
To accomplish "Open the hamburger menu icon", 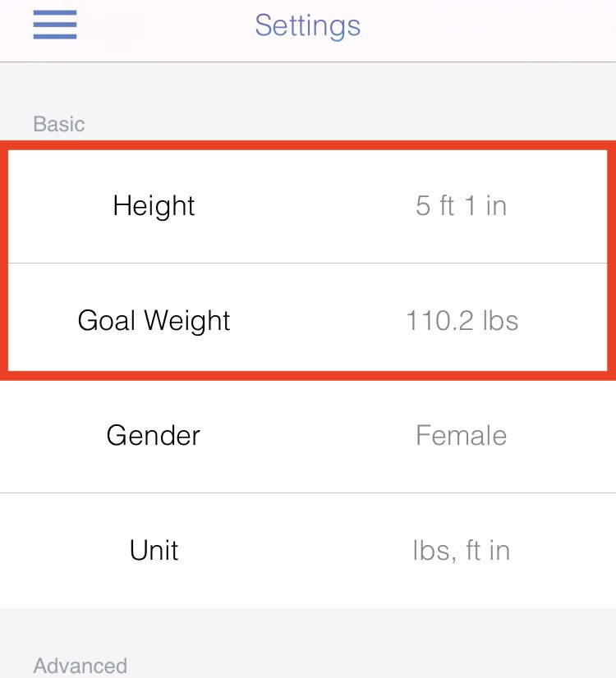I will (55, 25).
